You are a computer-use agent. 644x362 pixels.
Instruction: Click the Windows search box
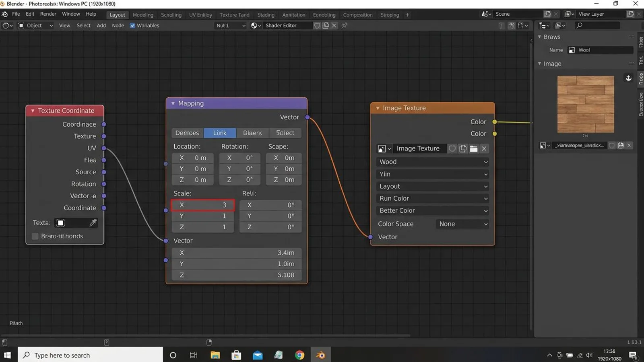coord(91,355)
